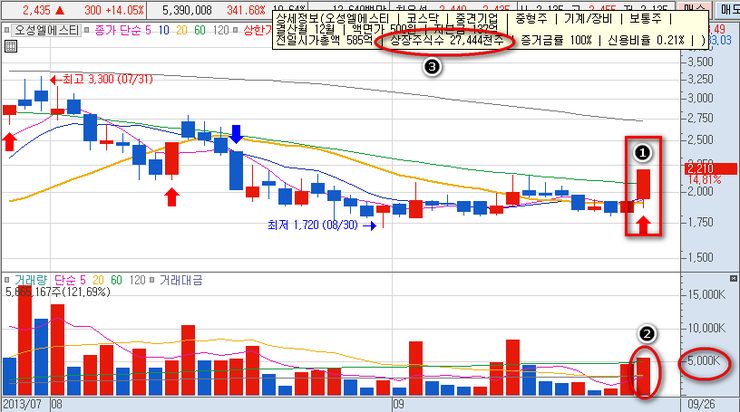Click the 전일시가총액 585억 tooltip text

323,40
